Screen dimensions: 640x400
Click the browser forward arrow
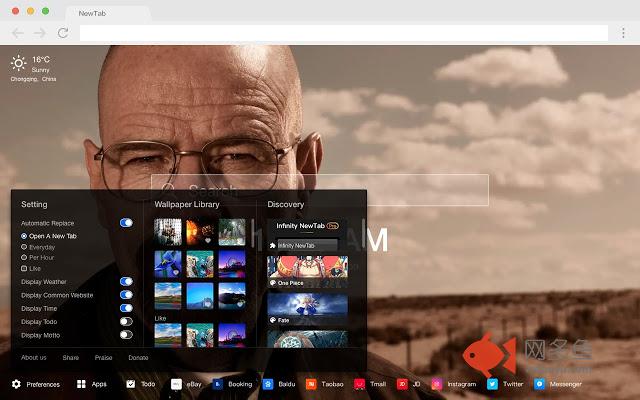(x=40, y=33)
